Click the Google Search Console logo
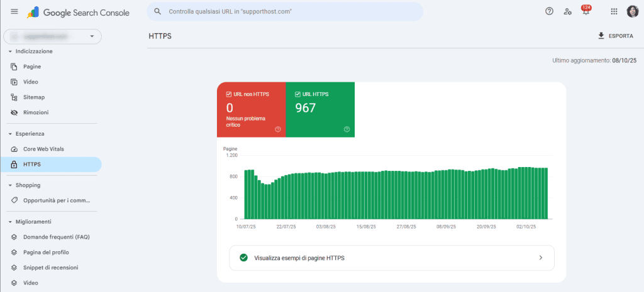This screenshot has height=292, width=644. coord(79,13)
